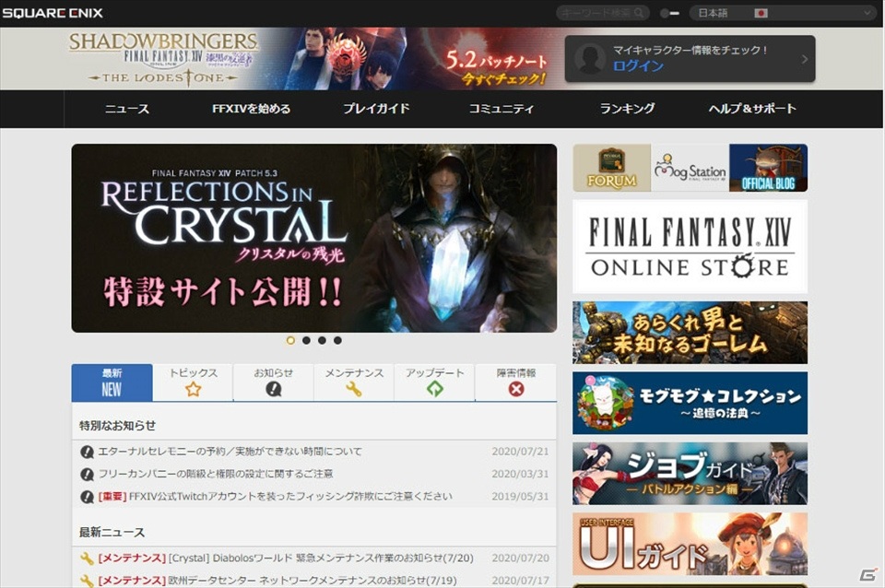Open the モグモグ★コレクション banner
The width and height of the screenshot is (885, 588).
point(690,403)
